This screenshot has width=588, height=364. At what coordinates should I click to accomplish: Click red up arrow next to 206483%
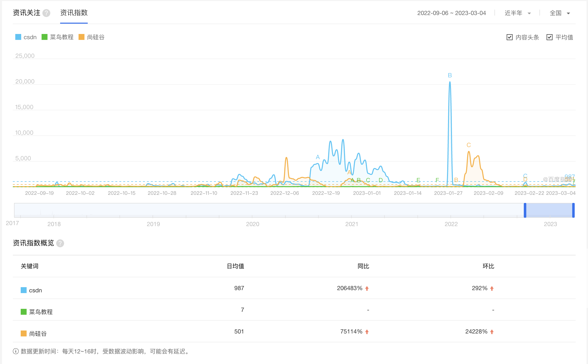tap(367, 288)
